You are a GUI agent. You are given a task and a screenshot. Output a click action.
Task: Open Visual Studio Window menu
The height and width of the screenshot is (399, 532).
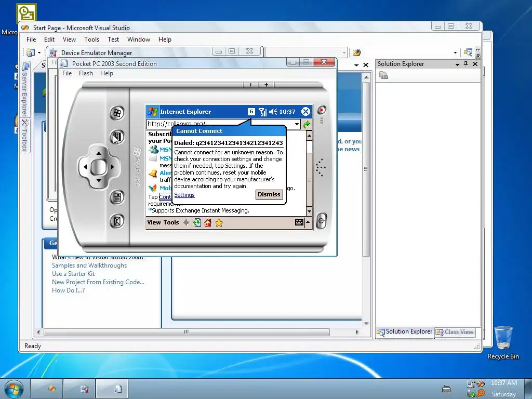tap(138, 39)
